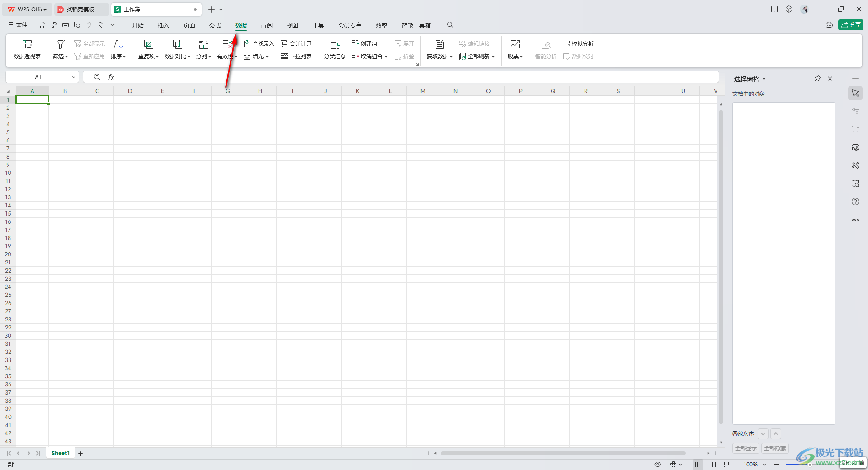Select the column G header
Image resolution: width=868 pixels, height=470 pixels.
click(x=228, y=91)
